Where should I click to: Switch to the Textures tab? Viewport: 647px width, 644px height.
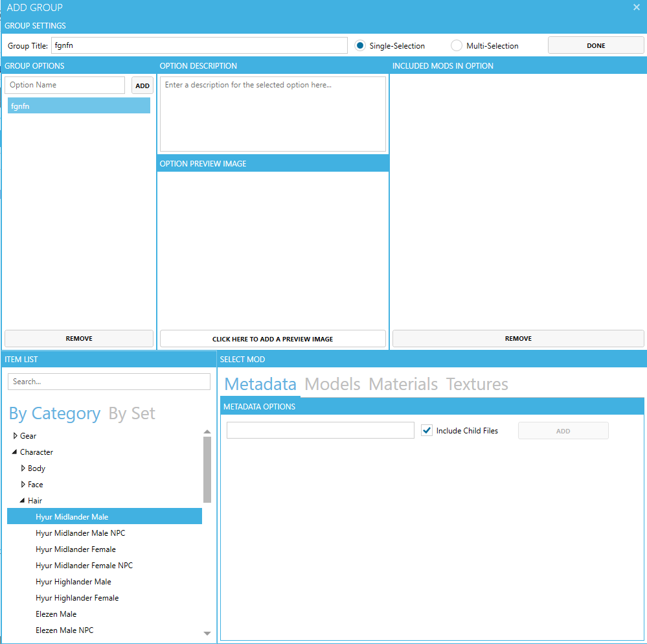click(477, 384)
